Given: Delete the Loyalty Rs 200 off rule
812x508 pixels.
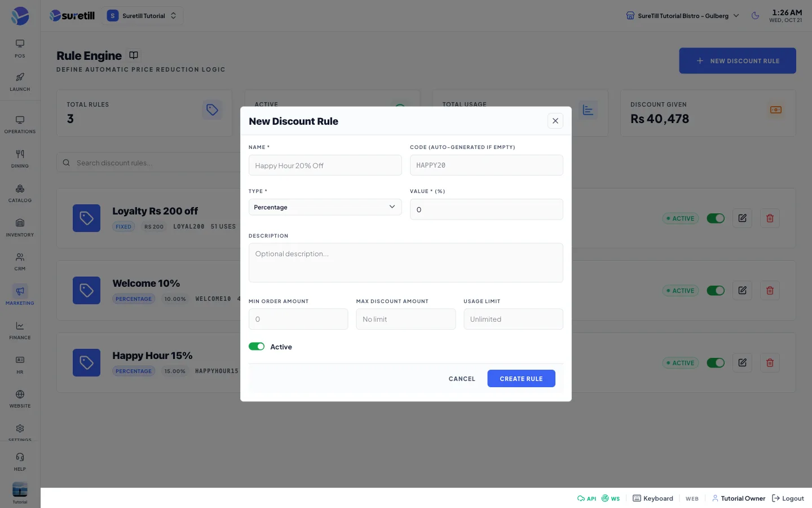Looking at the screenshot, I should tap(770, 218).
